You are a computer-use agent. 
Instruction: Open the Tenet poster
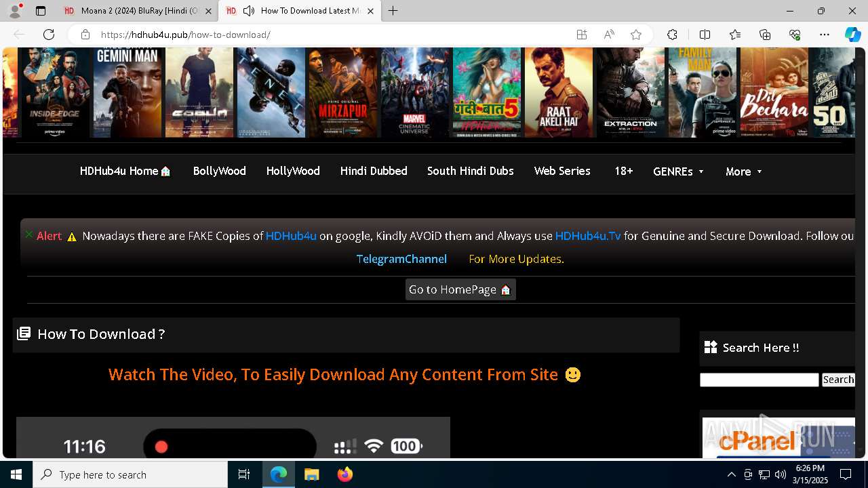pyautogui.click(x=271, y=92)
